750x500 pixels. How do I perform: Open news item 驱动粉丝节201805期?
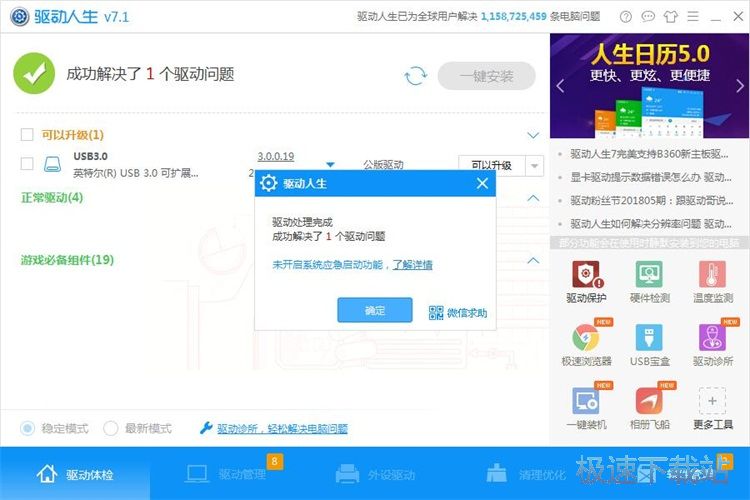tap(651, 200)
